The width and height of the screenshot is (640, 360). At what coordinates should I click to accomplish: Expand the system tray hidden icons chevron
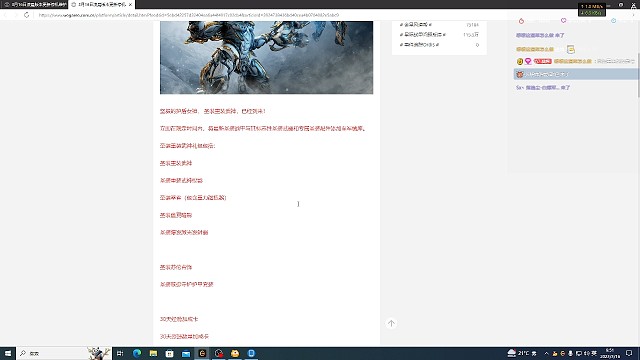[546, 353]
